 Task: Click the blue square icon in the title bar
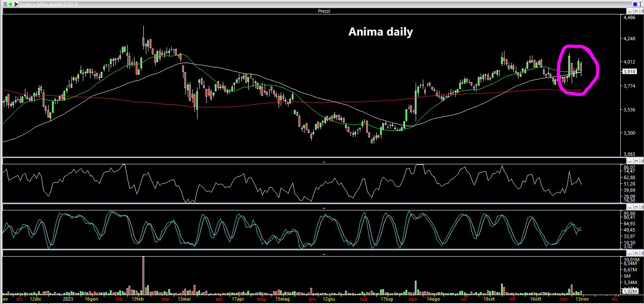point(635,4)
